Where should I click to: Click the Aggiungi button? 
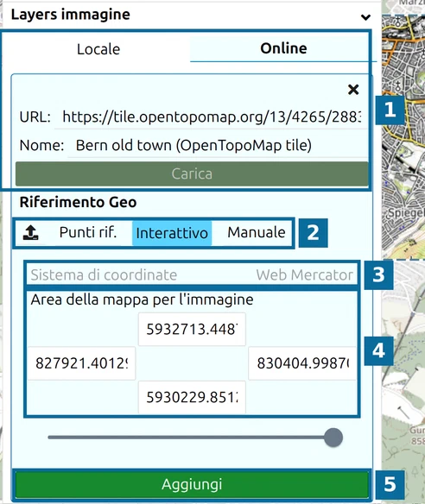[x=192, y=484]
